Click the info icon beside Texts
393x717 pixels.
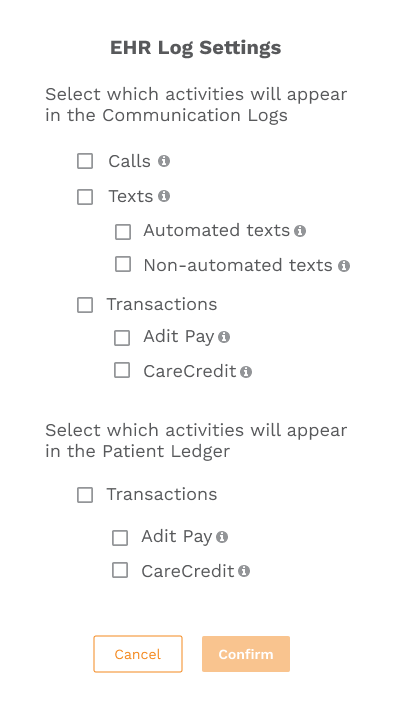pyautogui.click(x=164, y=196)
